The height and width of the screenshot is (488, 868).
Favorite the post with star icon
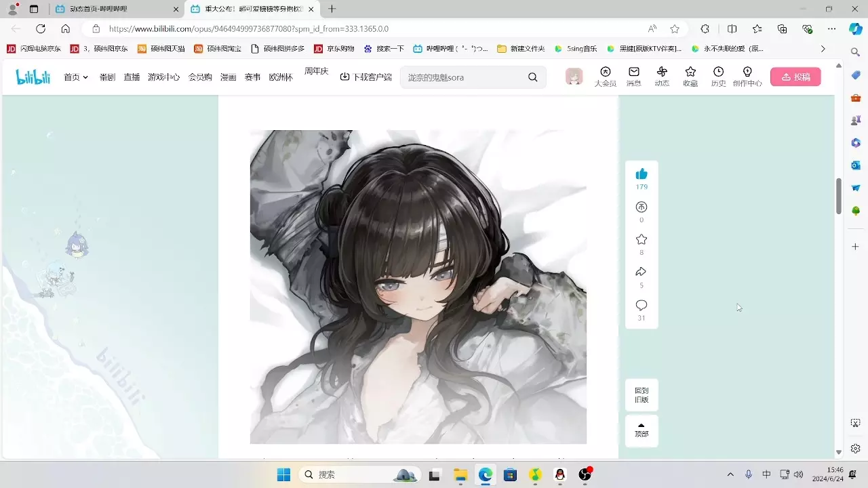pos(642,239)
